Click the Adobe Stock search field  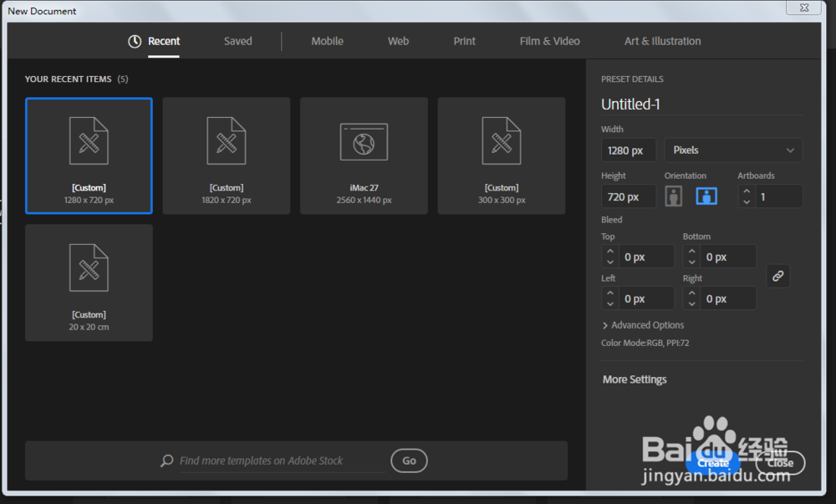point(282,461)
